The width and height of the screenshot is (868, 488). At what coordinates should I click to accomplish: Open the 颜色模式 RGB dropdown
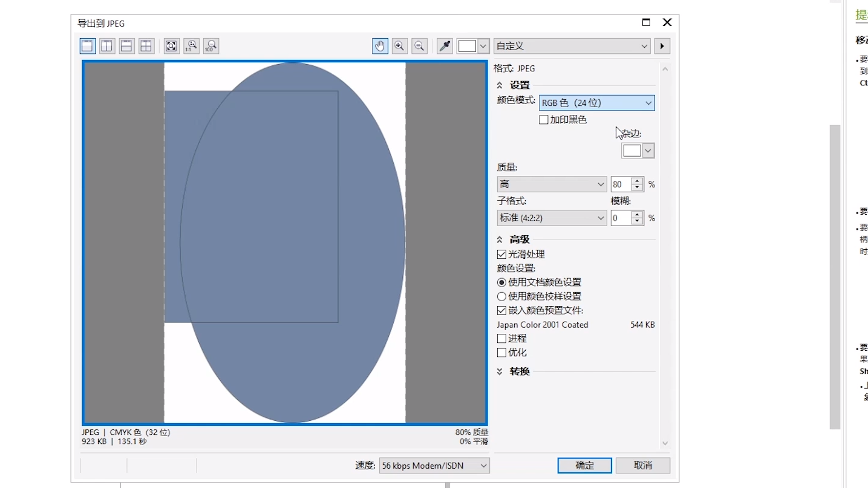click(x=596, y=103)
